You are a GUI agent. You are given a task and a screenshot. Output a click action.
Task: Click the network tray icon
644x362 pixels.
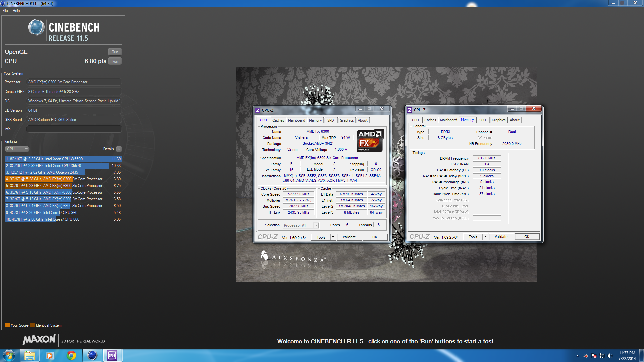click(x=602, y=356)
